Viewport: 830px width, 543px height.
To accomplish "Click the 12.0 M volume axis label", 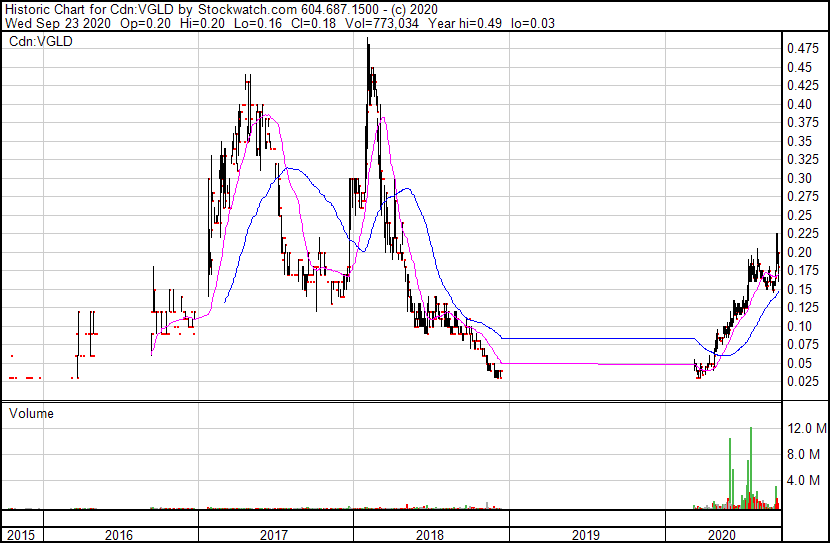I will coord(806,429).
